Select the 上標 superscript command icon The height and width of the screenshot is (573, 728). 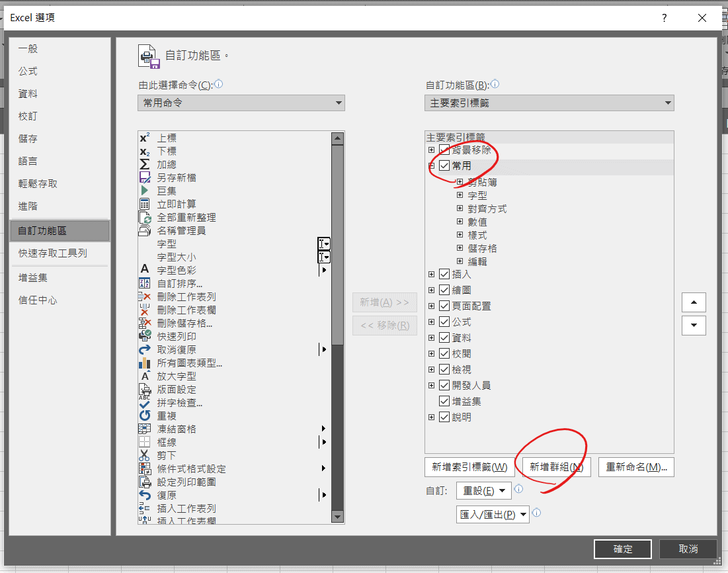point(144,138)
